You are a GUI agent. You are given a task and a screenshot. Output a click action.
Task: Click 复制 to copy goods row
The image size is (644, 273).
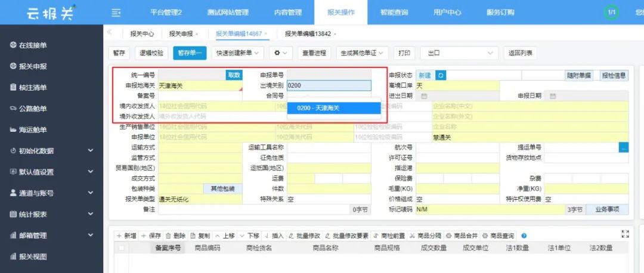pyautogui.click(x=200, y=235)
